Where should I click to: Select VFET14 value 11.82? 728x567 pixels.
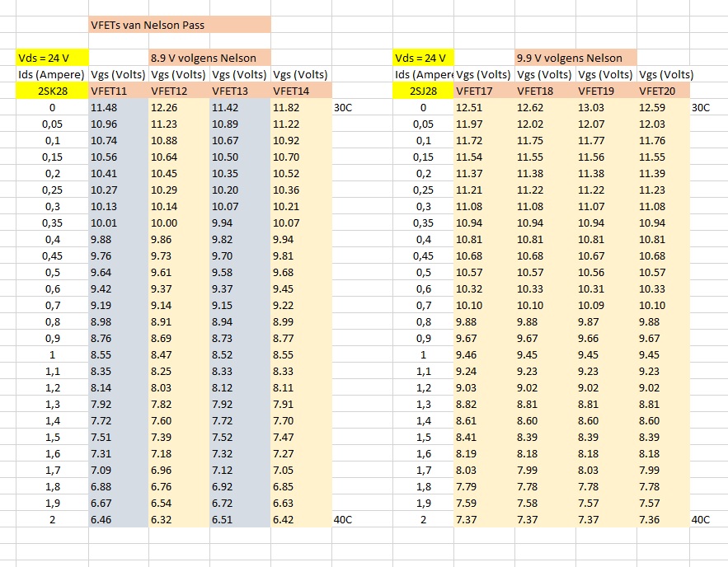tap(301, 108)
